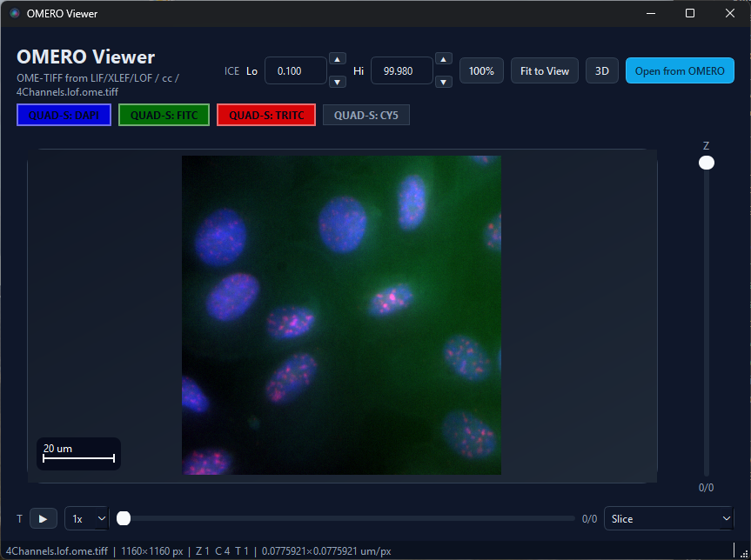
Task: Click Open from OMERO
Action: tap(680, 70)
